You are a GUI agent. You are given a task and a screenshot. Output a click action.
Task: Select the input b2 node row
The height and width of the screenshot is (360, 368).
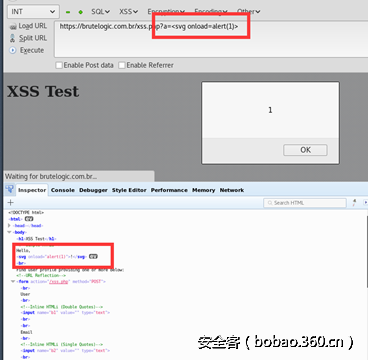click(65, 351)
